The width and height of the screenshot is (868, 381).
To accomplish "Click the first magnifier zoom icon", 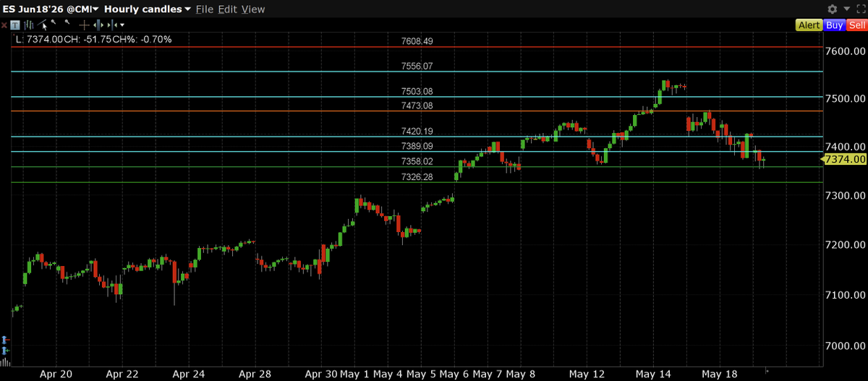I will [54, 22].
